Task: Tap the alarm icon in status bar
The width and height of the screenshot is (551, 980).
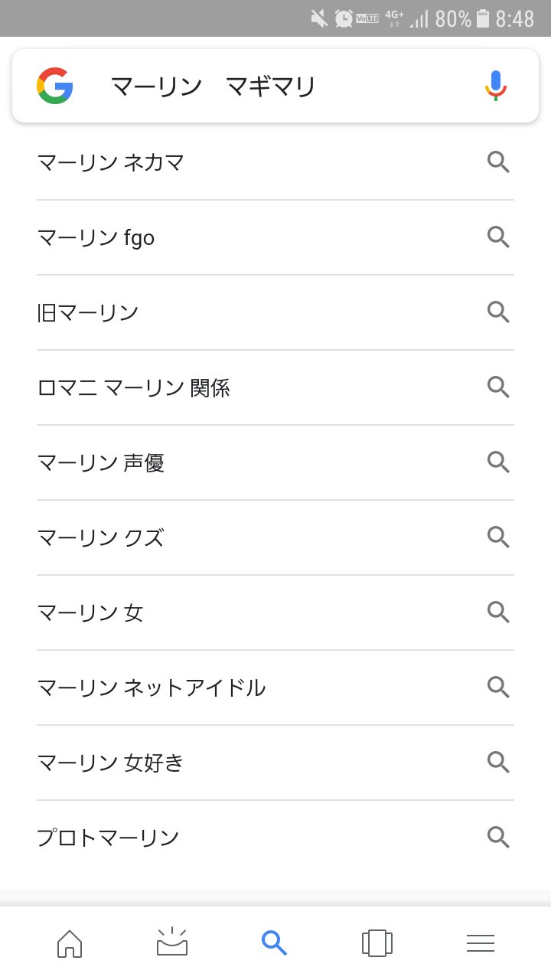Action: [x=344, y=18]
